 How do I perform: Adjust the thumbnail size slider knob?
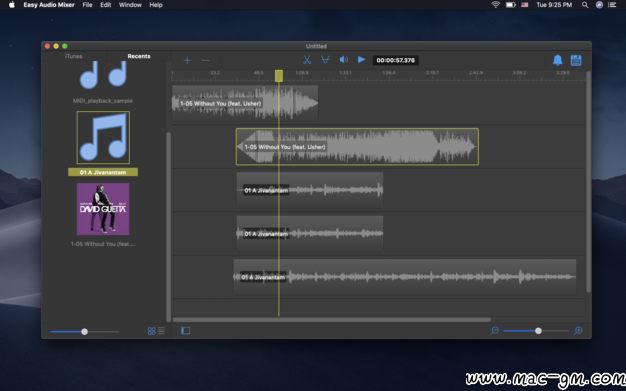[x=84, y=331]
